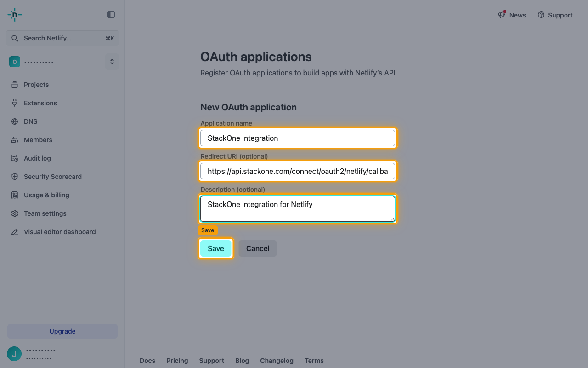Image resolution: width=588 pixels, height=368 pixels.
Task: Collapse the sidebar with the panel icon
Action: coord(111,15)
